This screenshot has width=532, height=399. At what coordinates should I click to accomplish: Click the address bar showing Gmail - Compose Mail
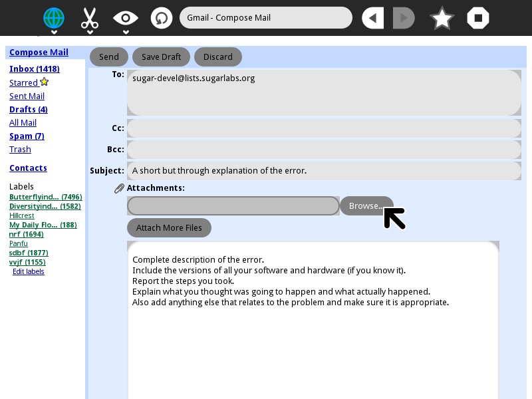pos(265,18)
